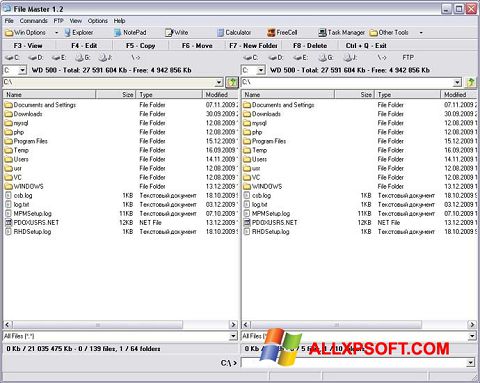480x383 pixels.
Task: Click the F6 - Move button
Action: [197, 46]
